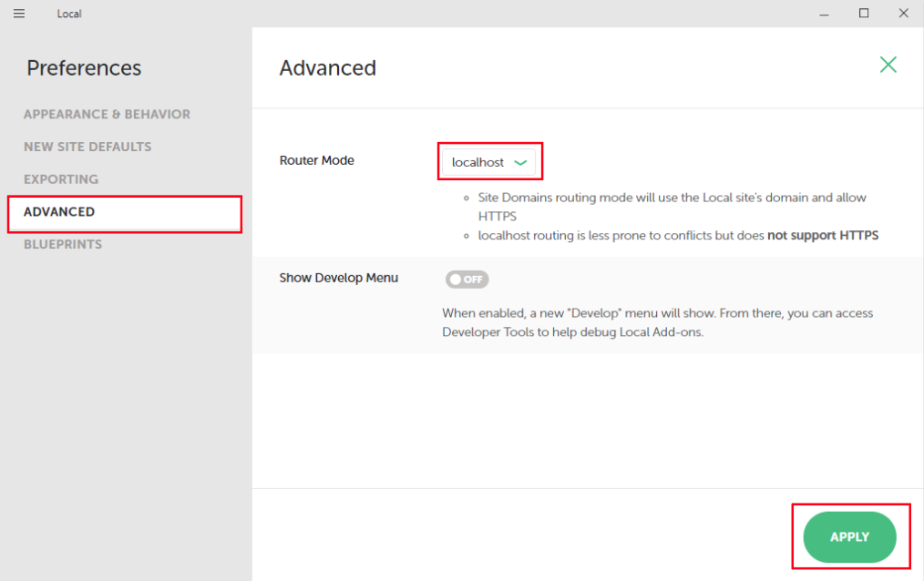This screenshot has height=581, width=924.
Task: Open the Blueprints section
Action: pyautogui.click(x=63, y=244)
